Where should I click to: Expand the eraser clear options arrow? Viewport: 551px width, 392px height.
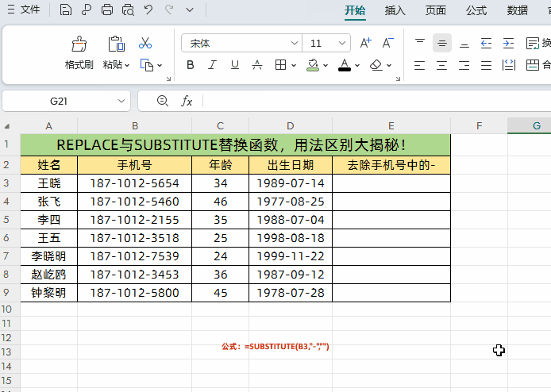[x=389, y=65]
